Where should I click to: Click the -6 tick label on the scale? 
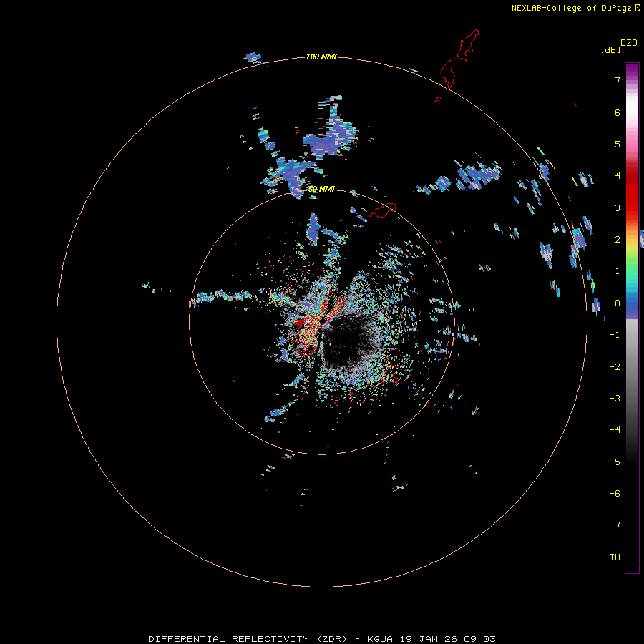615,494
